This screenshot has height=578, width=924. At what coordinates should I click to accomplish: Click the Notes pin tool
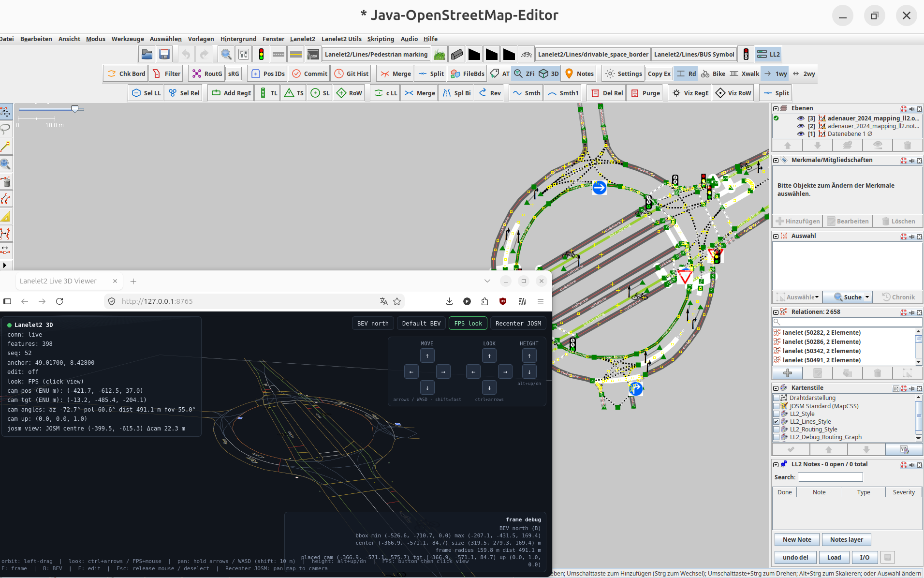[x=579, y=74]
